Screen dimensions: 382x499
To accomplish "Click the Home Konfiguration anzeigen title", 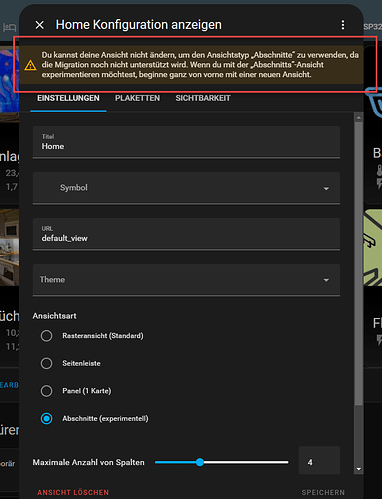I will (139, 25).
